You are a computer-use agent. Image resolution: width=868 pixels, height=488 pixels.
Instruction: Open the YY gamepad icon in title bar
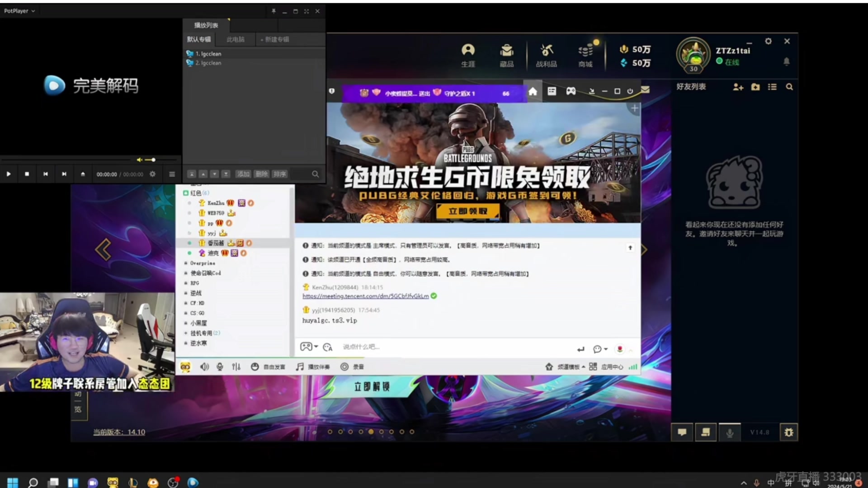pyautogui.click(x=571, y=91)
